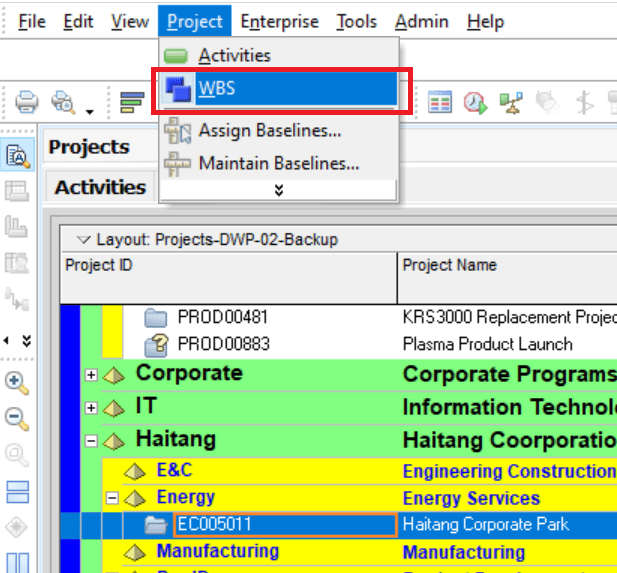This screenshot has height=573, width=617.
Task: Expand the Corporate node
Action: click(x=91, y=375)
